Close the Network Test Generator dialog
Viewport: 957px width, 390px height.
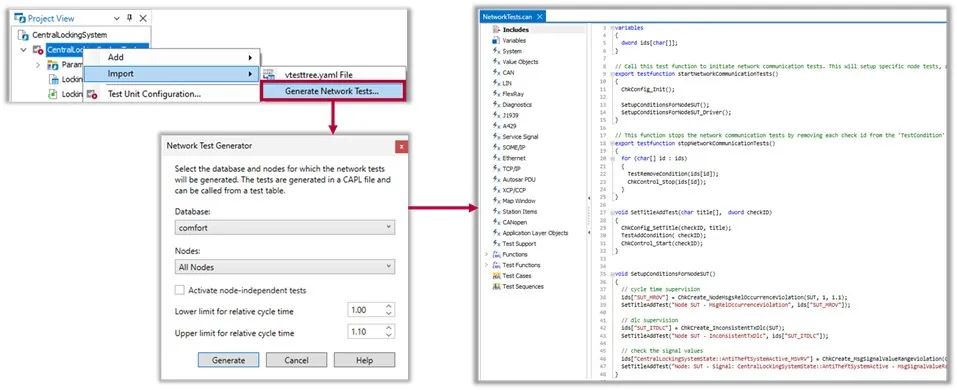(402, 146)
